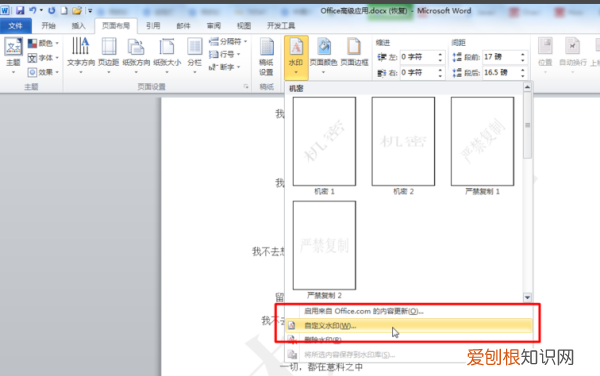Click the 行号 (Line Numbers) button
This screenshot has width=600, height=376.
click(x=225, y=54)
